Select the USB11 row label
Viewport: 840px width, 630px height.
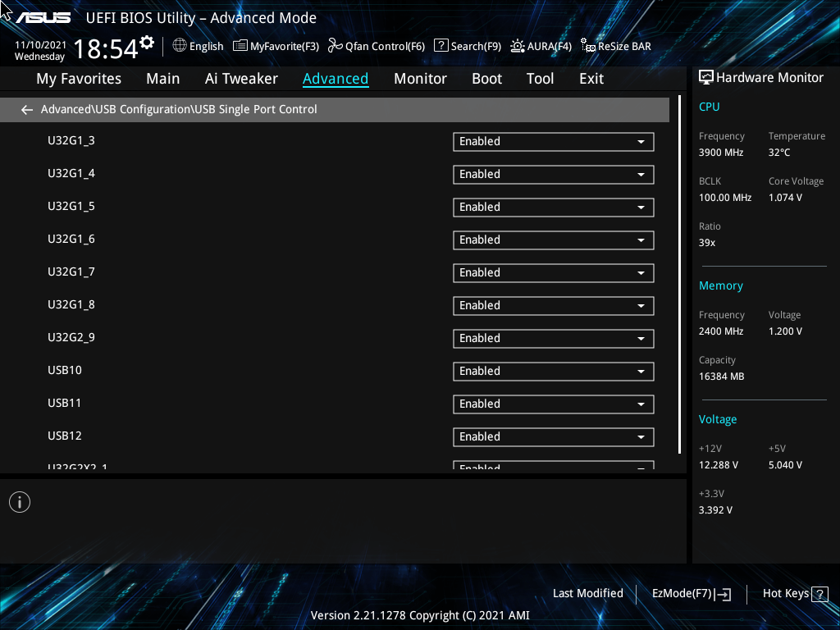click(x=64, y=403)
